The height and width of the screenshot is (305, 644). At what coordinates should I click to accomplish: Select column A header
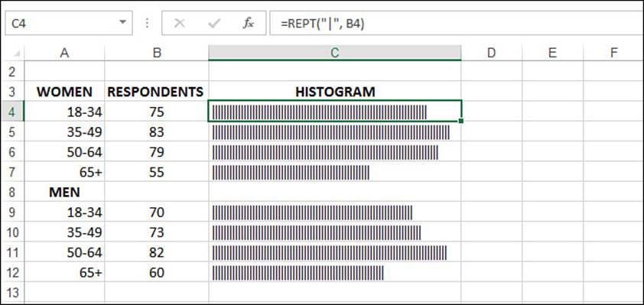coord(64,53)
